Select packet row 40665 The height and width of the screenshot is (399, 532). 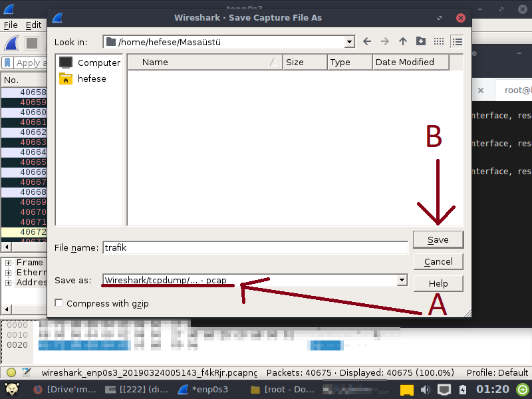coord(24,162)
